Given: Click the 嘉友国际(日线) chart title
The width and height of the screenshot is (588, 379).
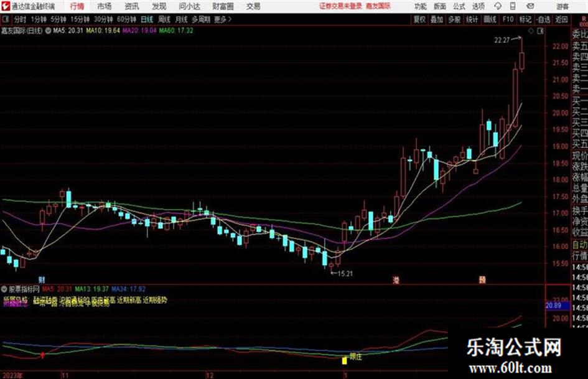Looking at the screenshot, I should click(22, 30).
